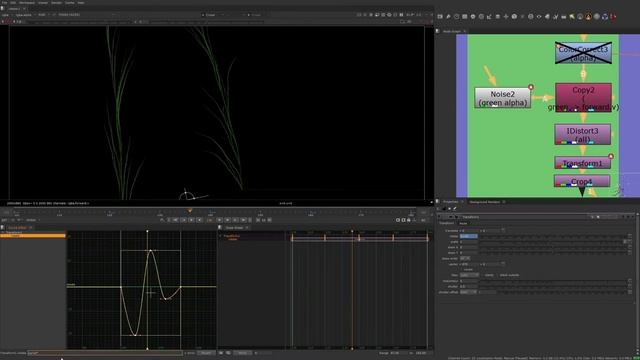Viewport: 640px width, 360px height.
Task: Open the Keyer nodes menu icon
Action: click(x=489, y=17)
